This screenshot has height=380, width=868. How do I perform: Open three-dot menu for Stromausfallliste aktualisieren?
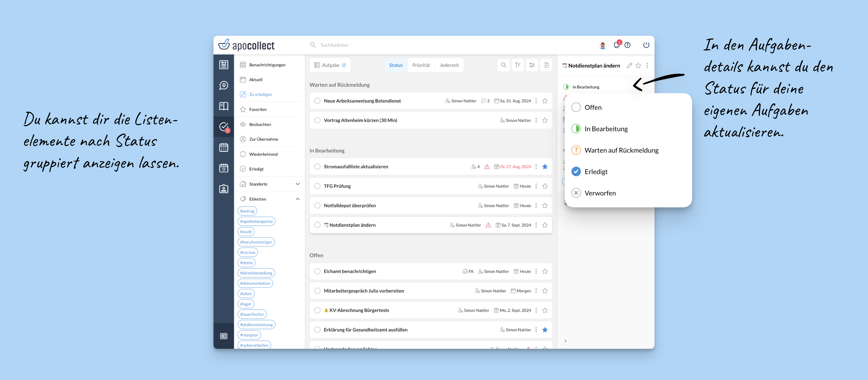pos(536,167)
